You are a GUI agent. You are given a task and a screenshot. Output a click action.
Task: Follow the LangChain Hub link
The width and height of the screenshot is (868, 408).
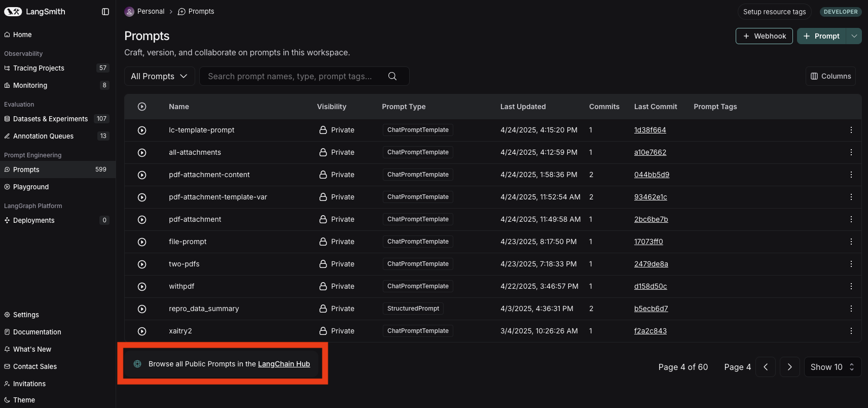point(284,364)
